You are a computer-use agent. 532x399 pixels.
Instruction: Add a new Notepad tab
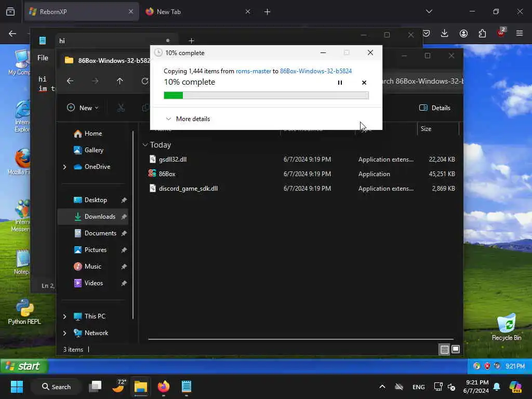191,41
